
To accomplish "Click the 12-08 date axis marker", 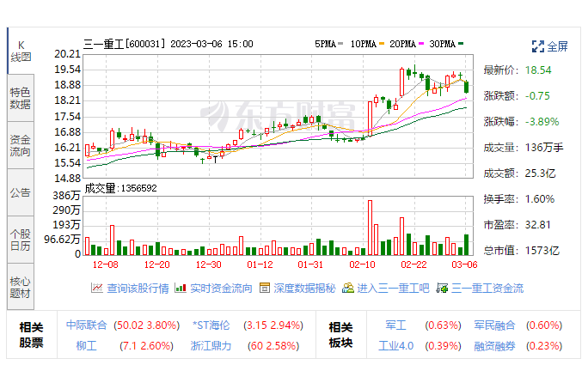I will coord(106,264).
